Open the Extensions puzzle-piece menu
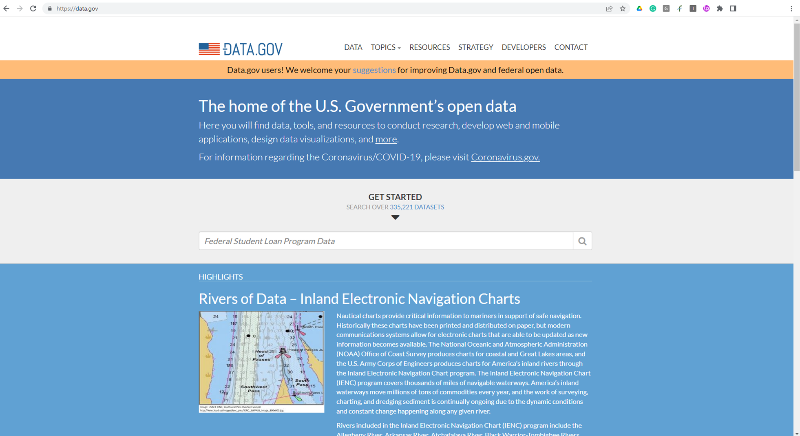 point(719,9)
